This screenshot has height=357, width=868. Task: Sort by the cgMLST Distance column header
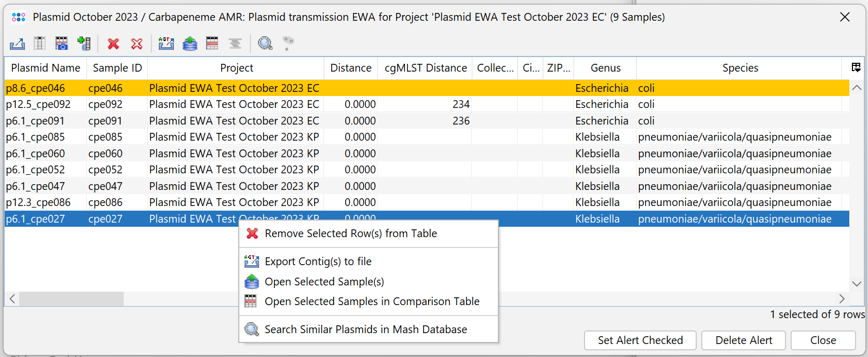click(425, 68)
